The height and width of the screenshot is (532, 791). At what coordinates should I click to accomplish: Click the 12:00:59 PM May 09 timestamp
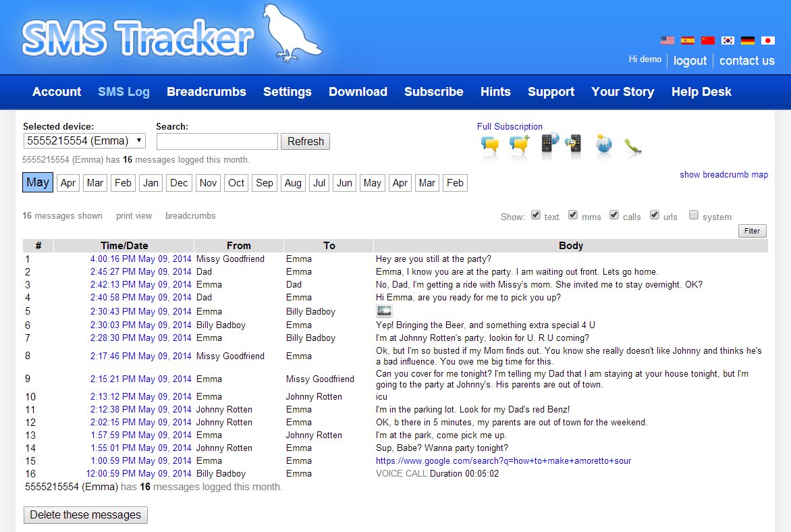coord(138,473)
